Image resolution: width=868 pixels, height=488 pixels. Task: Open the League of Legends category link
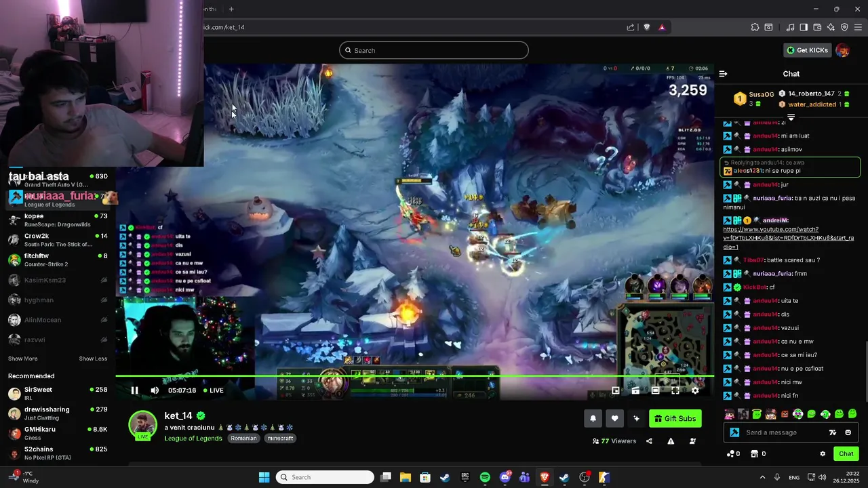[193, 439]
